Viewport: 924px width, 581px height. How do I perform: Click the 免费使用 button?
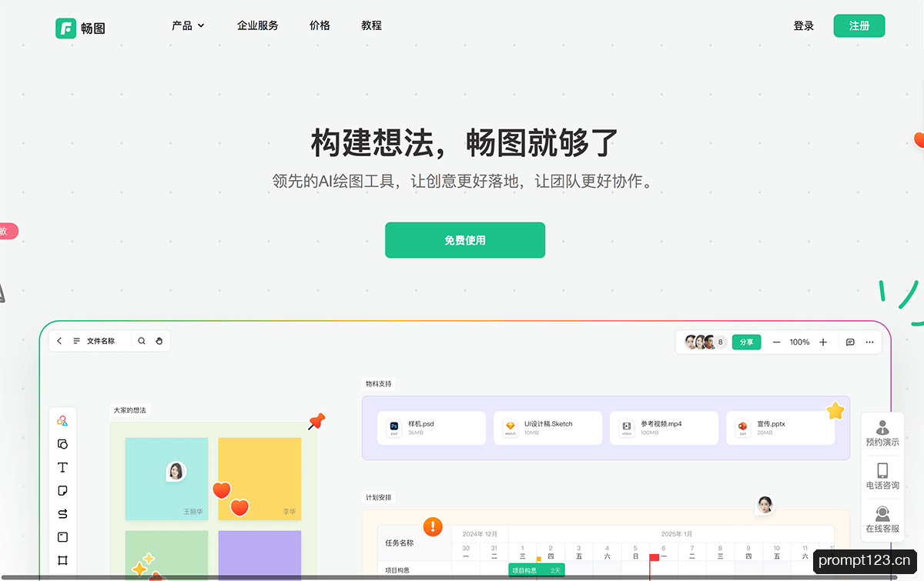click(465, 240)
